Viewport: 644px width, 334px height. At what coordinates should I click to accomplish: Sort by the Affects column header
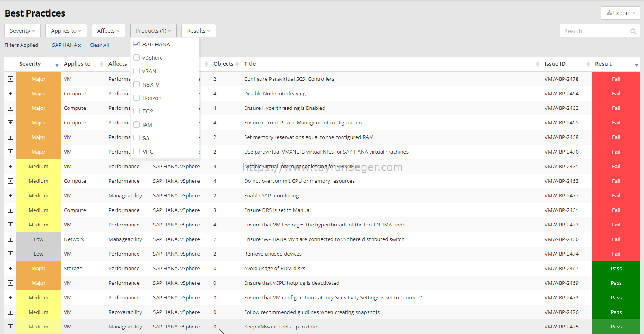(118, 64)
